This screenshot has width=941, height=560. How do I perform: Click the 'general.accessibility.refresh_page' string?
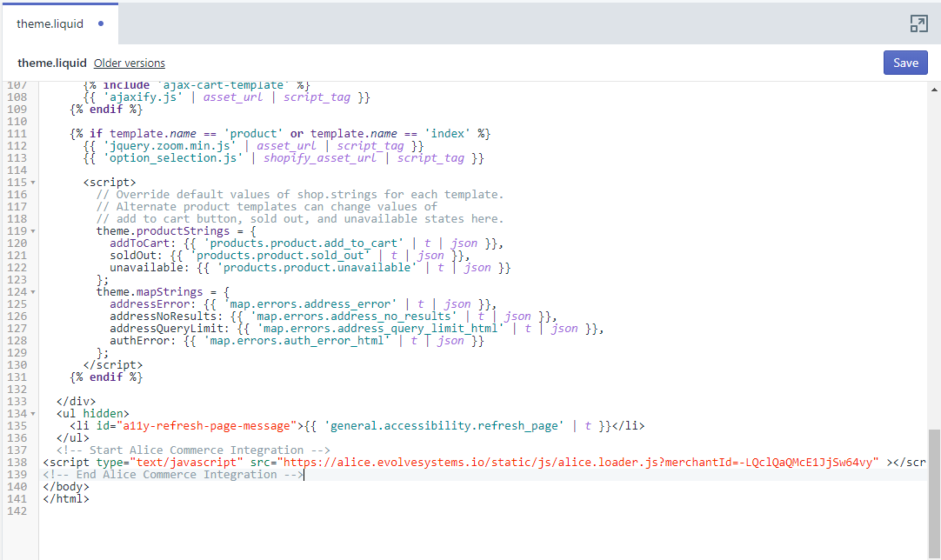tap(444, 425)
